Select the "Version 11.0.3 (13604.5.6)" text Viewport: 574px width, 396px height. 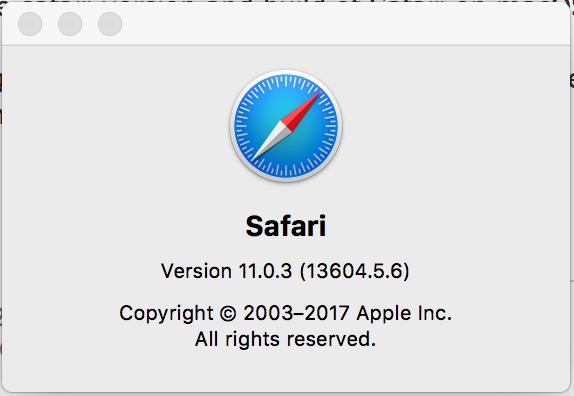click(x=285, y=271)
